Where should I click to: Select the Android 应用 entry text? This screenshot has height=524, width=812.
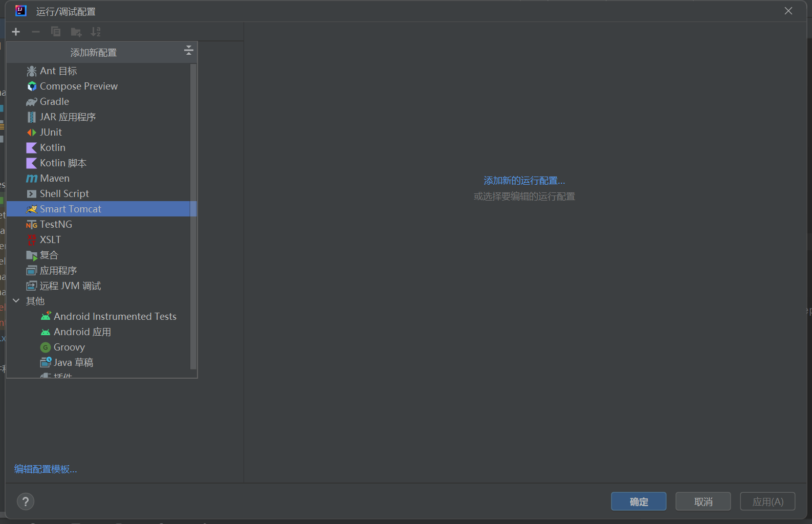(82, 332)
